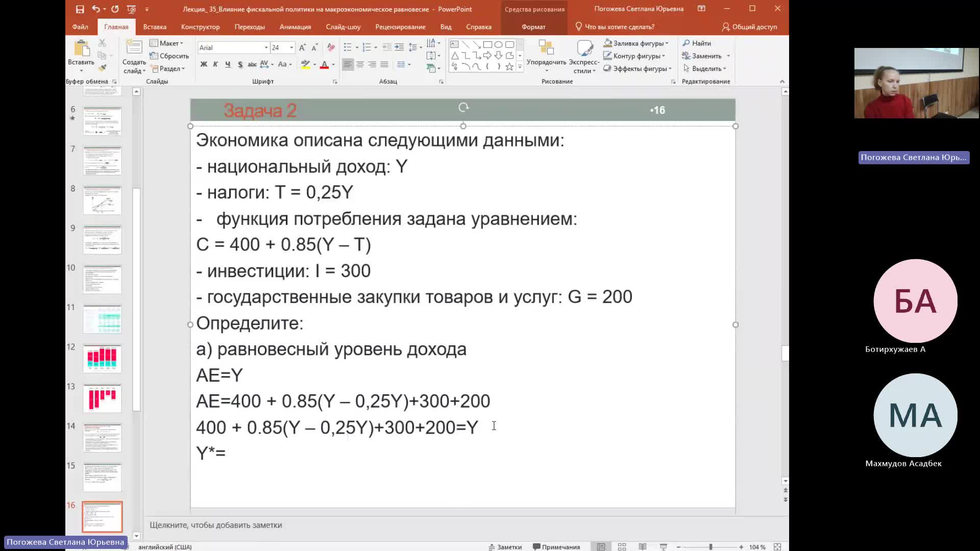Open ribbon display options
980x551 pixels.
[702, 9]
